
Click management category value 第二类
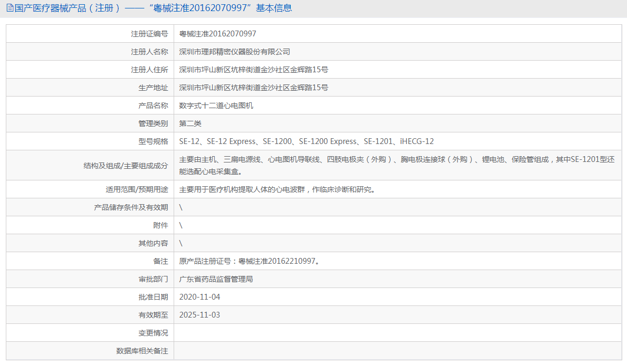[190, 123]
